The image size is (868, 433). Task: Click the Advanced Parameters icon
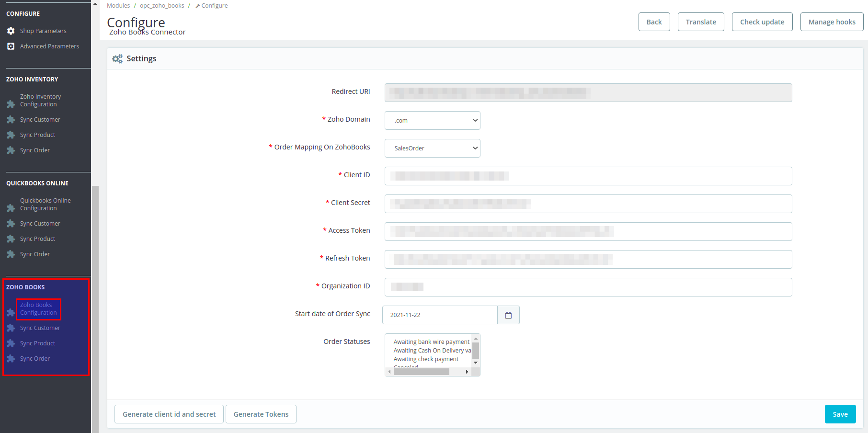(x=11, y=46)
